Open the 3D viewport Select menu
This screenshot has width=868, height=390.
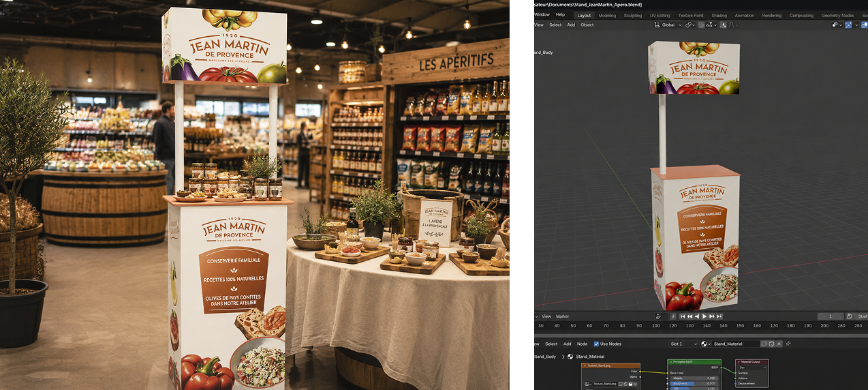tap(555, 25)
